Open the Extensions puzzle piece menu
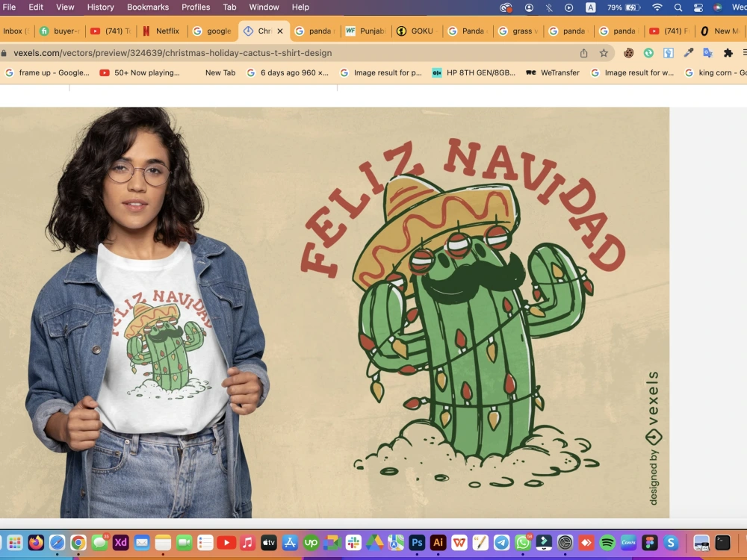The height and width of the screenshot is (560, 747). 728,53
